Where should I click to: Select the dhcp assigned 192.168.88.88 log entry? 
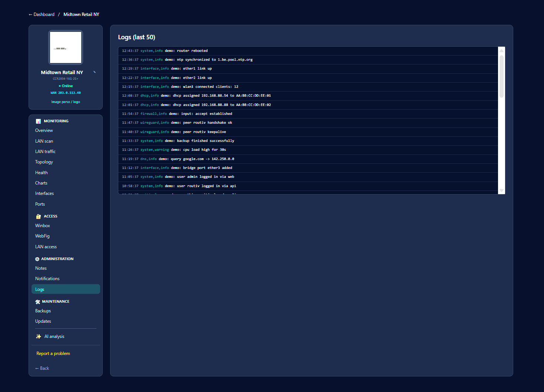click(x=308, y=105)
